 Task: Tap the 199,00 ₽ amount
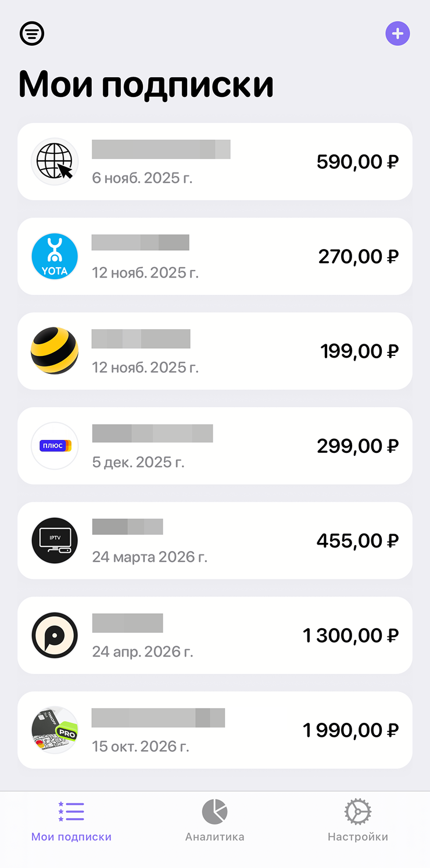pyautogui.click(x=359, y=351)
